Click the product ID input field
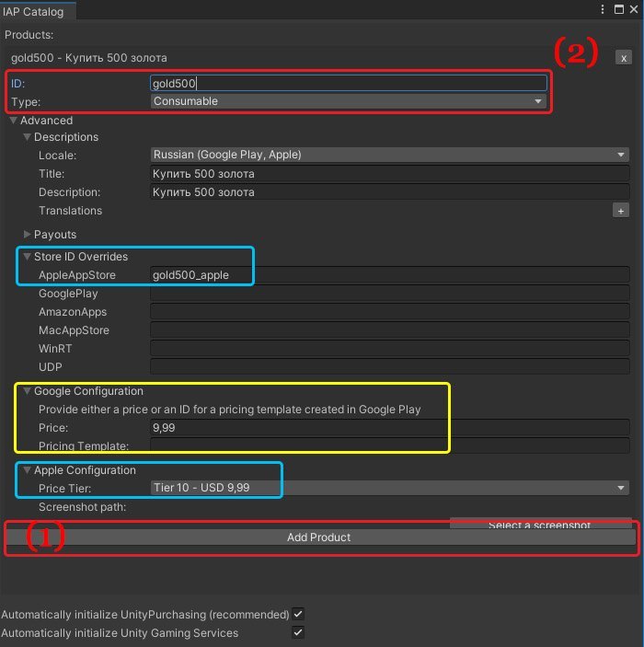644x647 pixels. tap(349, 83)
